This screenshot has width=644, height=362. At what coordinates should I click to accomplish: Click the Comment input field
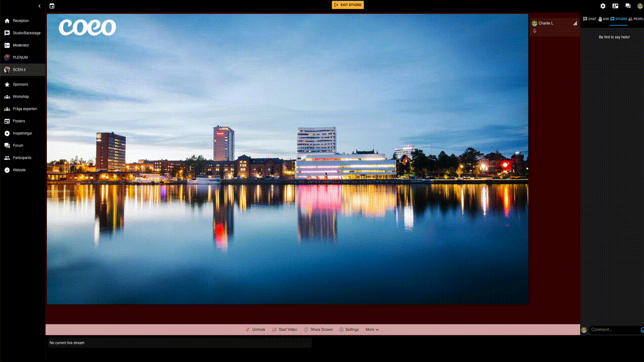tap(614, 330)
